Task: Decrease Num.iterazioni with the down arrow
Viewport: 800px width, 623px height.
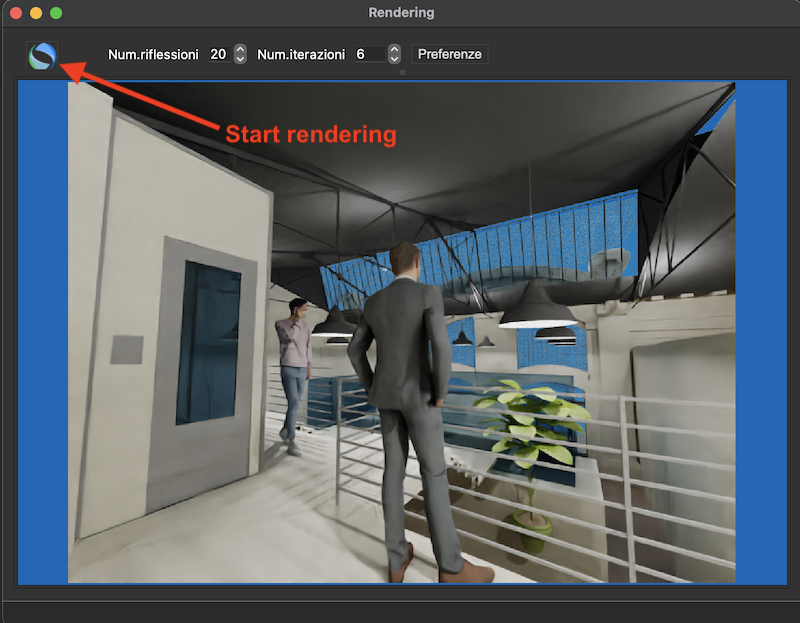Action: click(x=394, y=59)
